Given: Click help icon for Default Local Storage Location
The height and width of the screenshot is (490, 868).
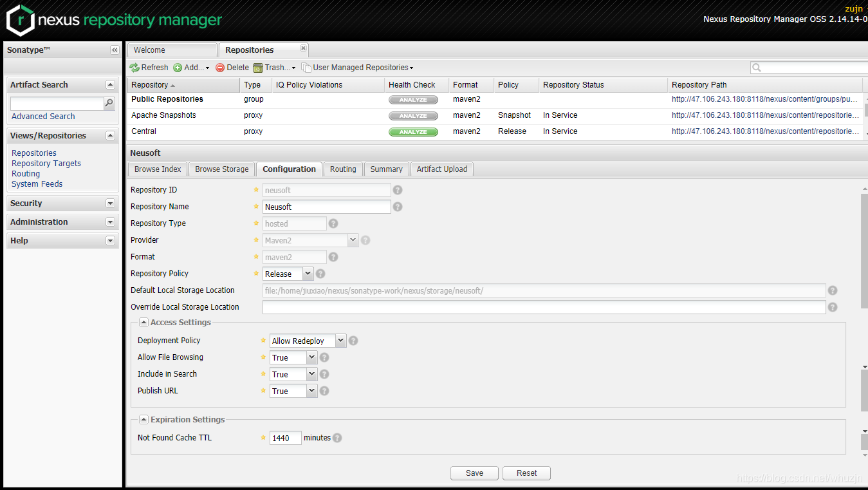Looking at the screenshot, I should point(833,290).
